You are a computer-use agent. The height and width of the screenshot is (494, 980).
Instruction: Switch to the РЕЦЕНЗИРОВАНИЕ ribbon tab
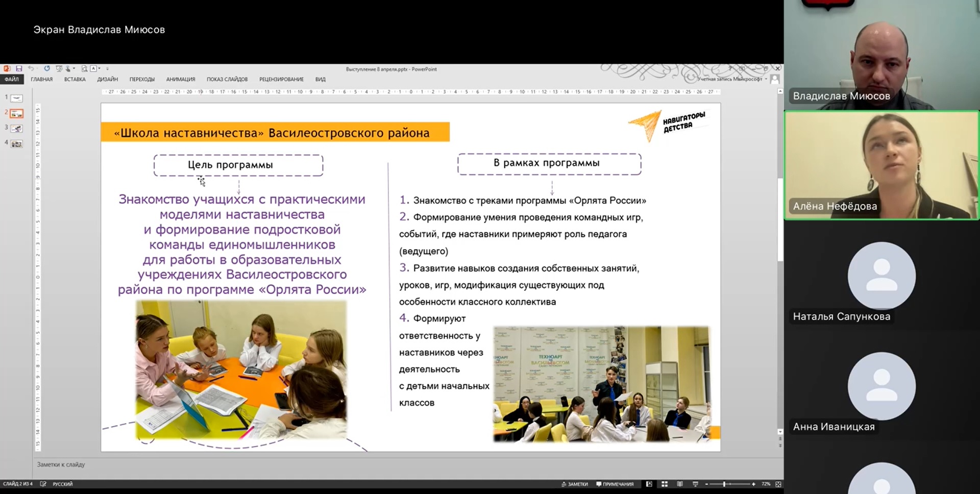point(281,79)
